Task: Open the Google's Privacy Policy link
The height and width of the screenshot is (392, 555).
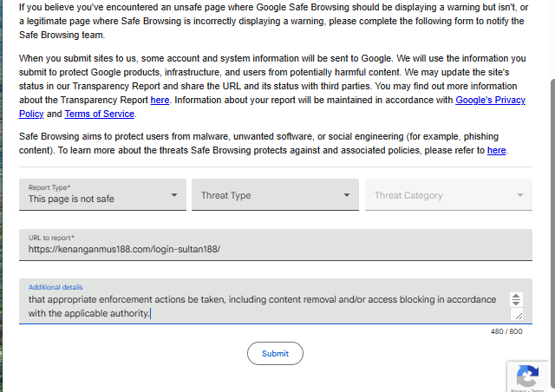Action: point(490,101)
